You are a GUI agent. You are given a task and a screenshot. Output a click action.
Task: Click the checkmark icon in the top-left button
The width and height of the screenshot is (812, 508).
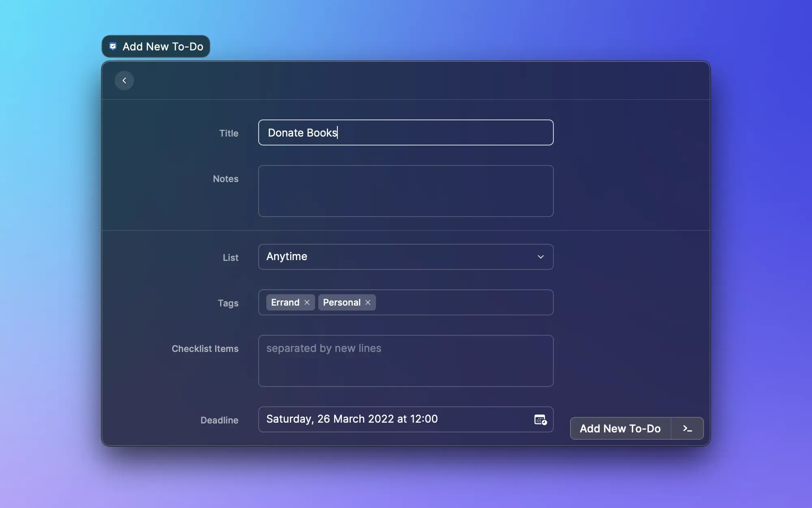[113, 46]
